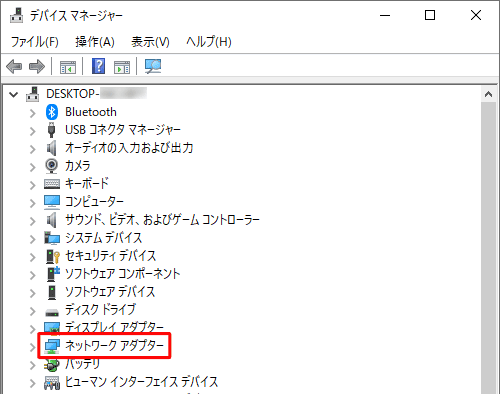
Task: Expand the バッテリ category
Action: [33, 365]
